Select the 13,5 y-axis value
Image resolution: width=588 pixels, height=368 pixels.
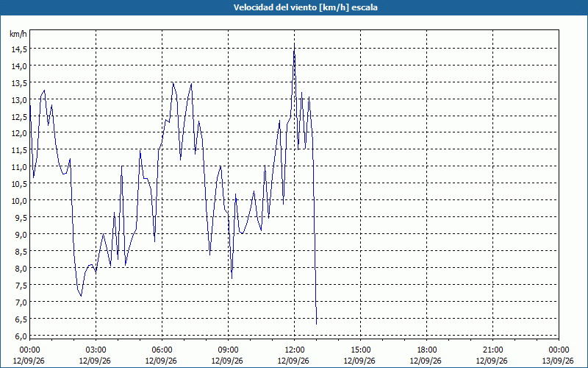pos(18,83)
